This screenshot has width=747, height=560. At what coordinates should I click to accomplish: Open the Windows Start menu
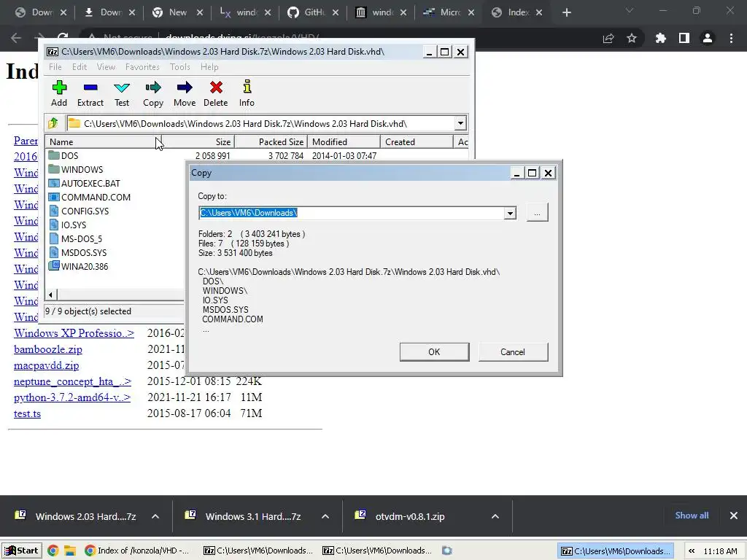coord(21,551)
